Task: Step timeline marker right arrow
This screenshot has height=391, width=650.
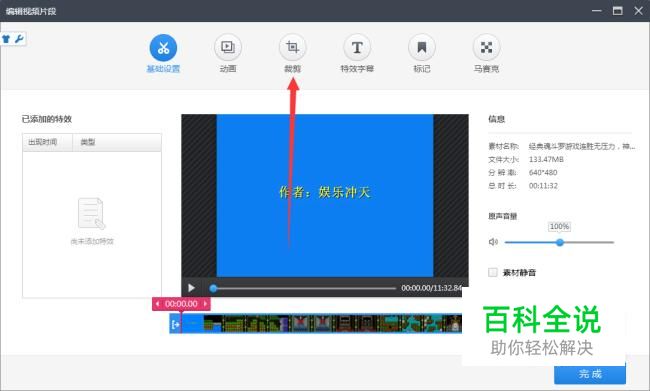Action: click(205, 304)
